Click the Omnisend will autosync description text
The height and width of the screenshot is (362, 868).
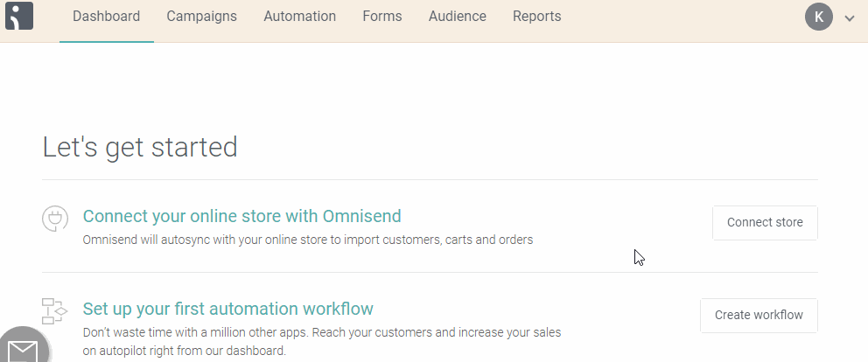308,240
